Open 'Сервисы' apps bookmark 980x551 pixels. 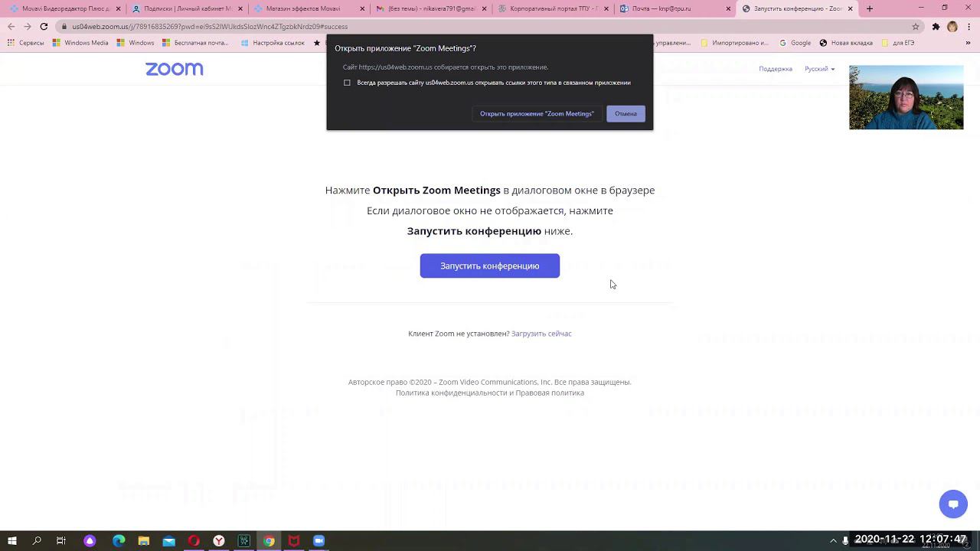[x=26, y=43]
